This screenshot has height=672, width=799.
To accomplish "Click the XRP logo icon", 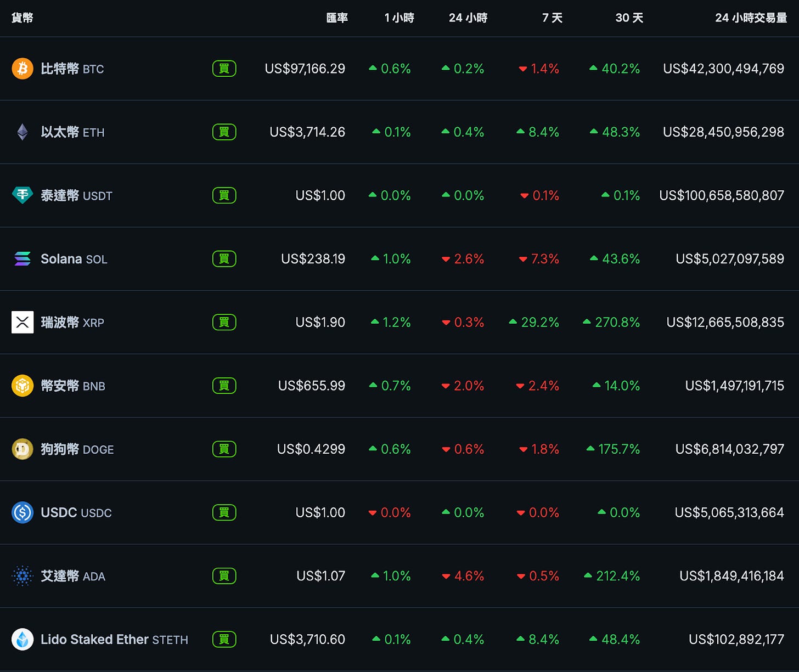I will [22, 322].
